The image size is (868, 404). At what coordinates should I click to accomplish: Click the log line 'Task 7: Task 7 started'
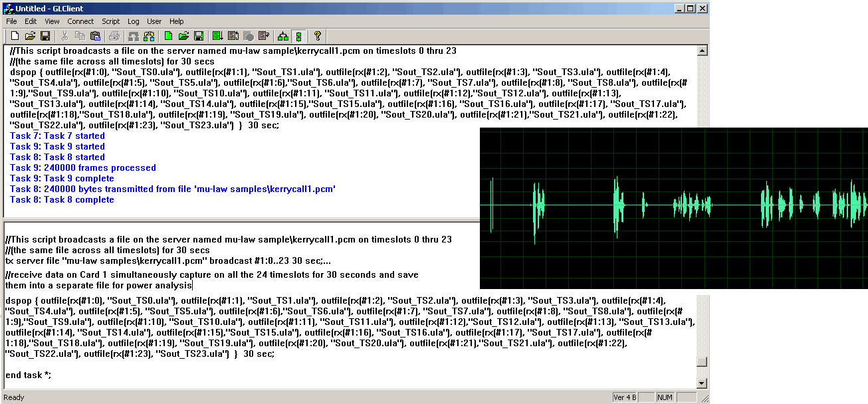tap(57, 136)
